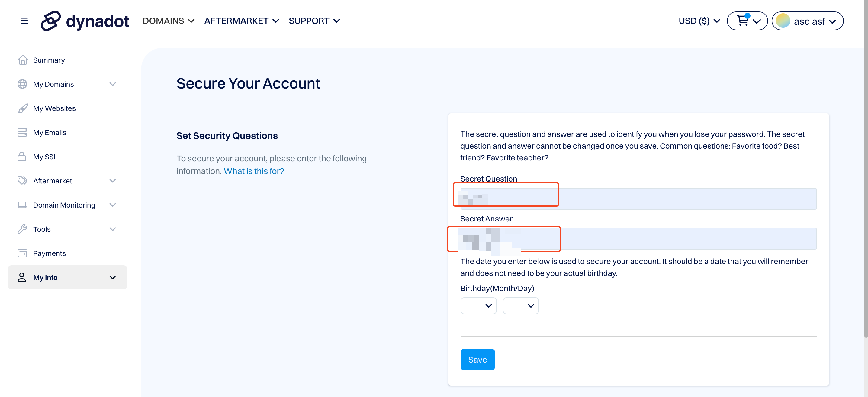Open the birthday day dropdown
This screenshot has height=397, width=868.
tap(521, 306)
